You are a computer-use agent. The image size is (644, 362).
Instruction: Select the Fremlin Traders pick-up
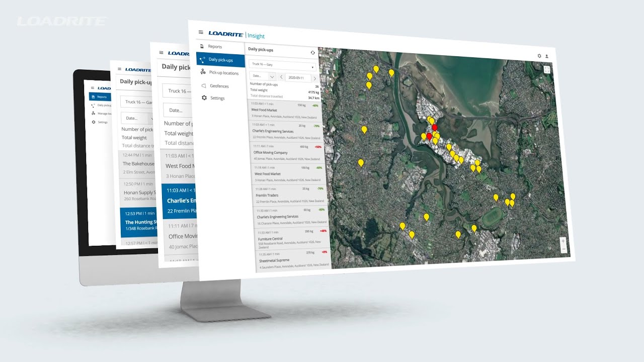289,195
